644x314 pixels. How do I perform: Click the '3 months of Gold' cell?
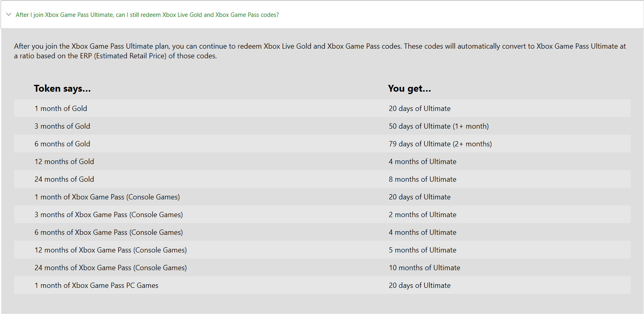click(62, 126)
